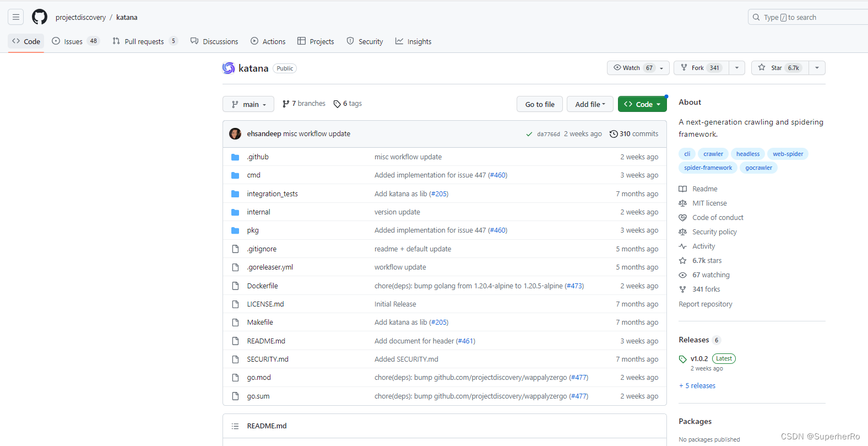Click the forks count icon

click(x=683, y=289)
